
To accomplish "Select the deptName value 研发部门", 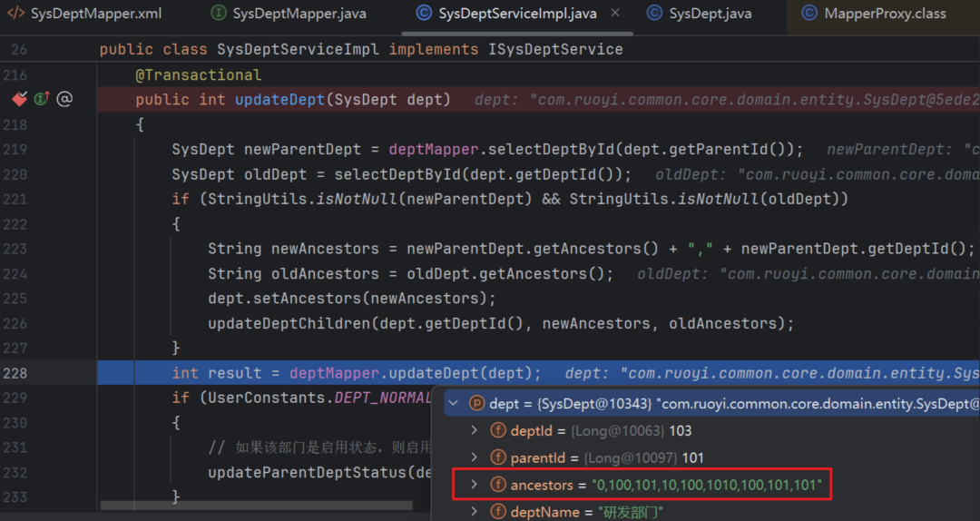I will (631, 512).
